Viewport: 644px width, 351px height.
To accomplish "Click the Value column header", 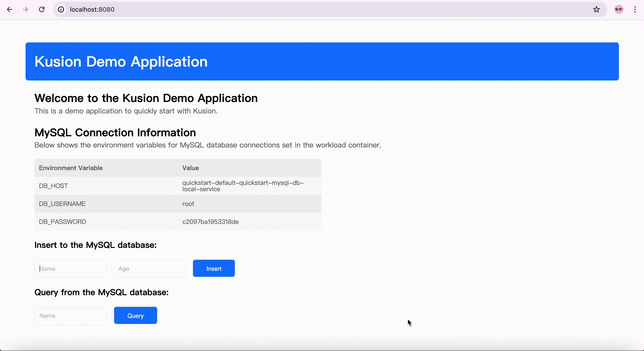I will click(190, 168).
